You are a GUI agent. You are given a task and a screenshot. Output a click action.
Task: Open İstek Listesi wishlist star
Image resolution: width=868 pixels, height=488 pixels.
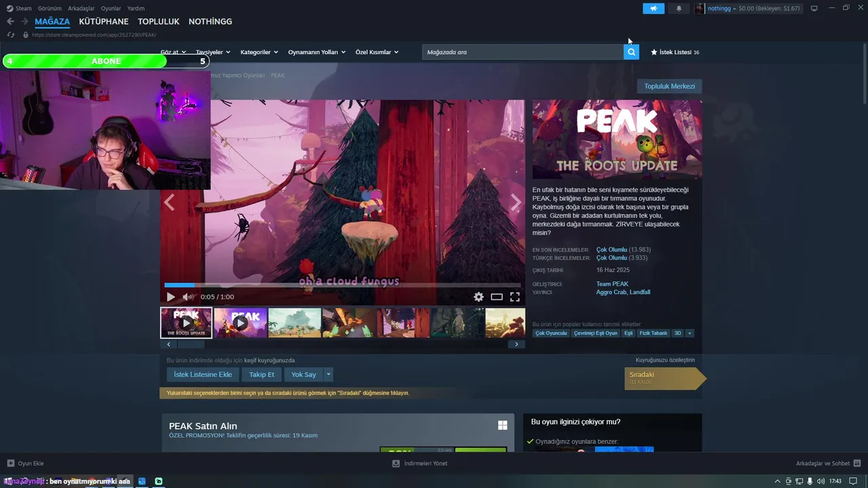(x=654, y=52)
